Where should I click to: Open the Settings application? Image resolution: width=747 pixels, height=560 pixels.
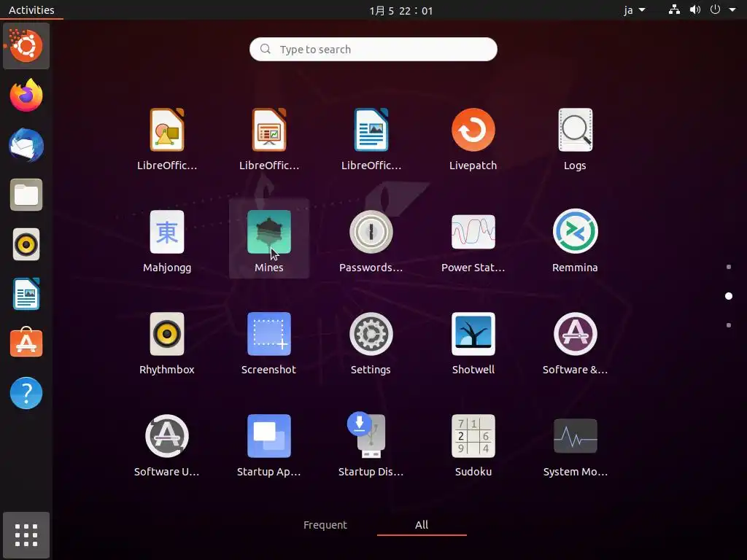tap(371, 334)
